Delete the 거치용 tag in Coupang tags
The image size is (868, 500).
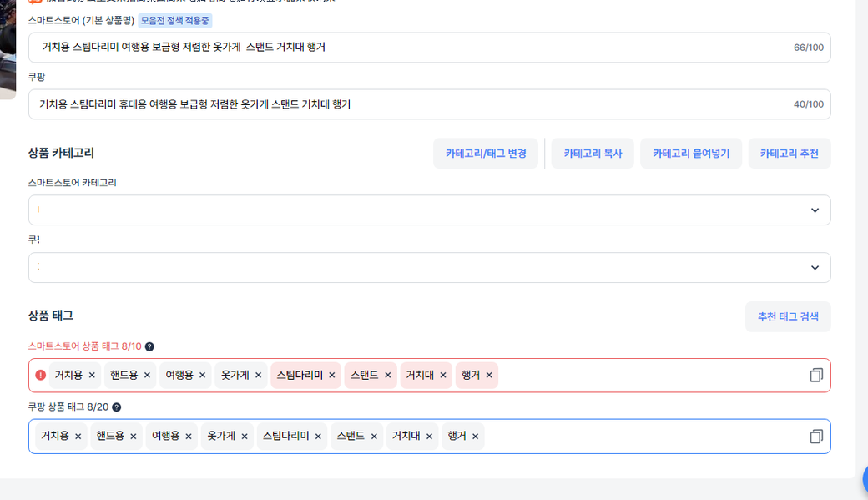point(78,437)
